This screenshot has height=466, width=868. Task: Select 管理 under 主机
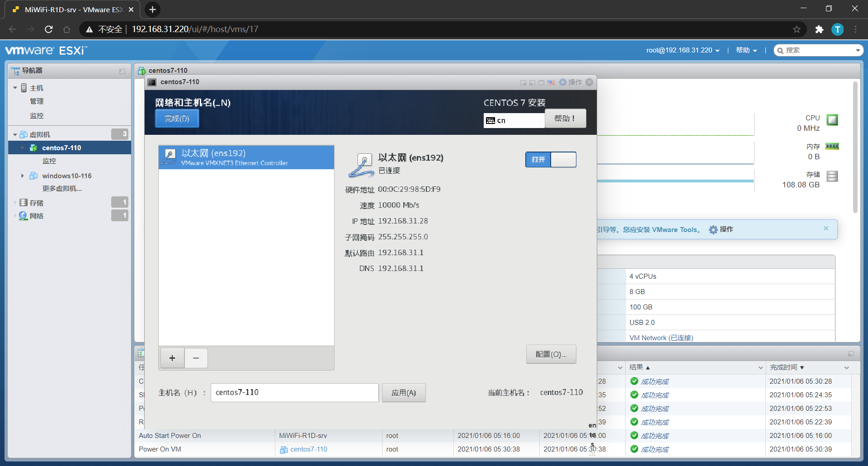37,101
